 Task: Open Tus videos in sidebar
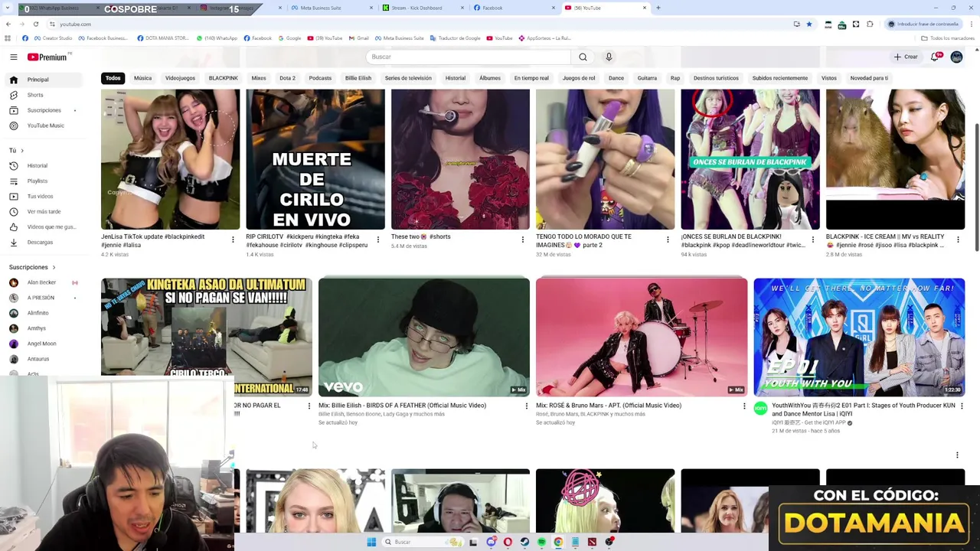pyautogui.click(x=42, y=196)
